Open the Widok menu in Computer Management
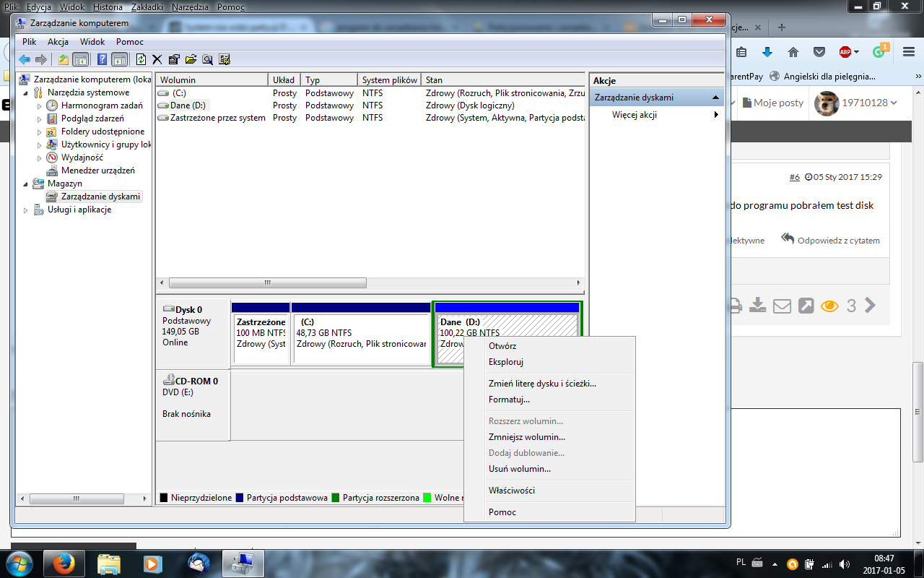Screen dimensions: 924x578 click(x=92, y=42)
